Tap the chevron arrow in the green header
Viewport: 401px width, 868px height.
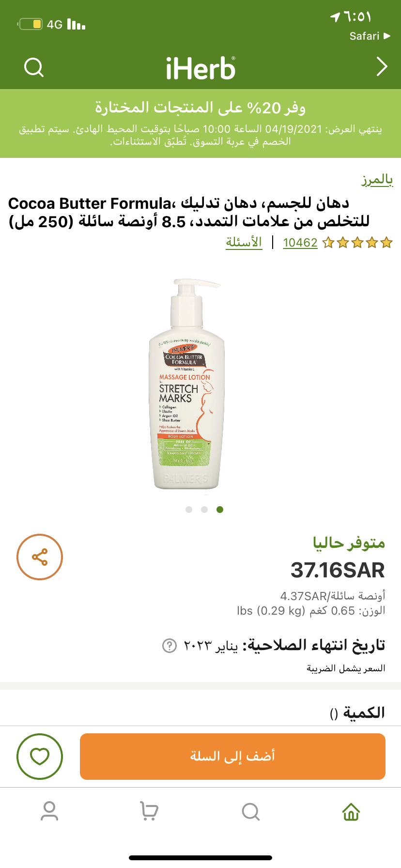pyautogui.click(x=382, y=67)
